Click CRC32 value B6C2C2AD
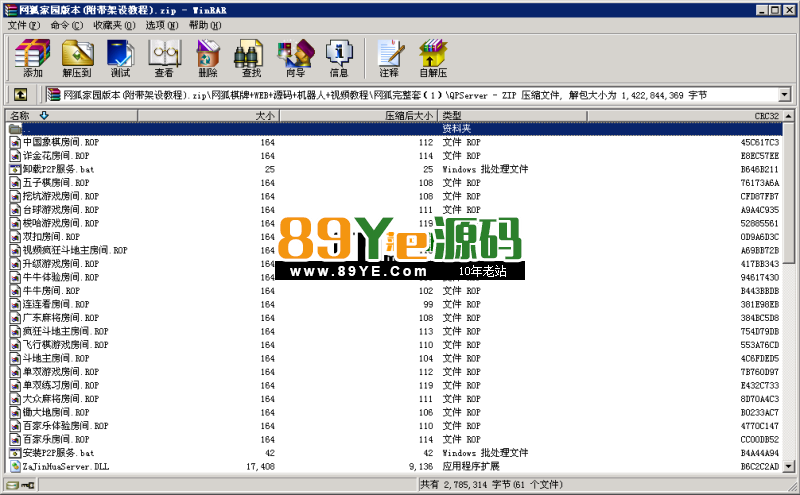The width and height of the screenshot is (800, 495). (x=760, y=466)
